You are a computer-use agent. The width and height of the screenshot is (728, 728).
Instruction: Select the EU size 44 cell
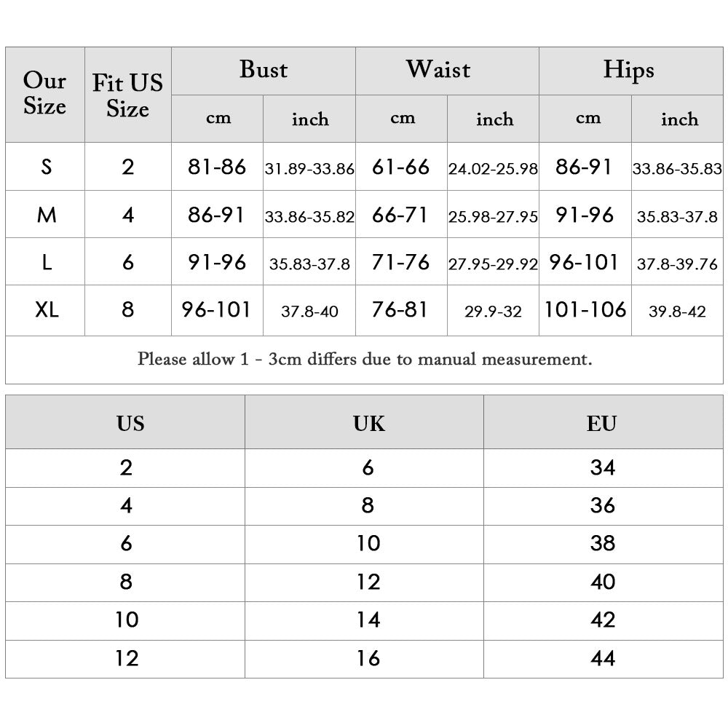(x=603, y=658)
